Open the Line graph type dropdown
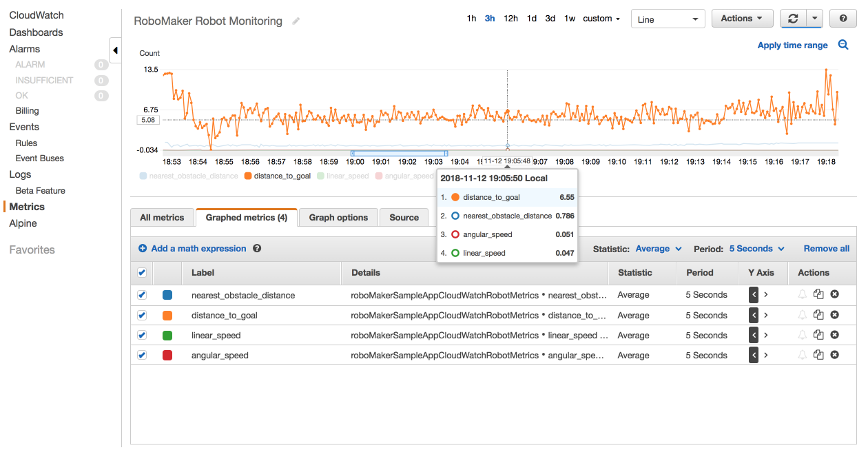Screen dimensions: 868x450 point(668,19)
